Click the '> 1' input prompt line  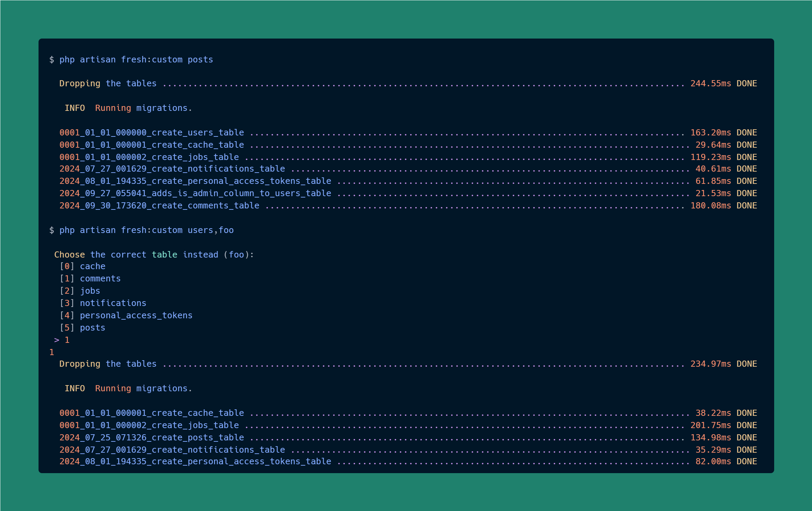(x=62, y=340)
